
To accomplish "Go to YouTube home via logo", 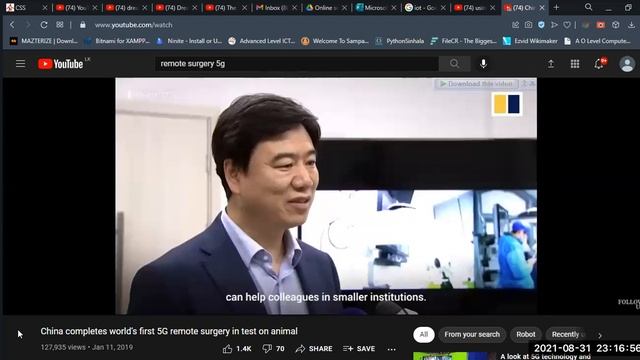I will (x=61, y=64).
